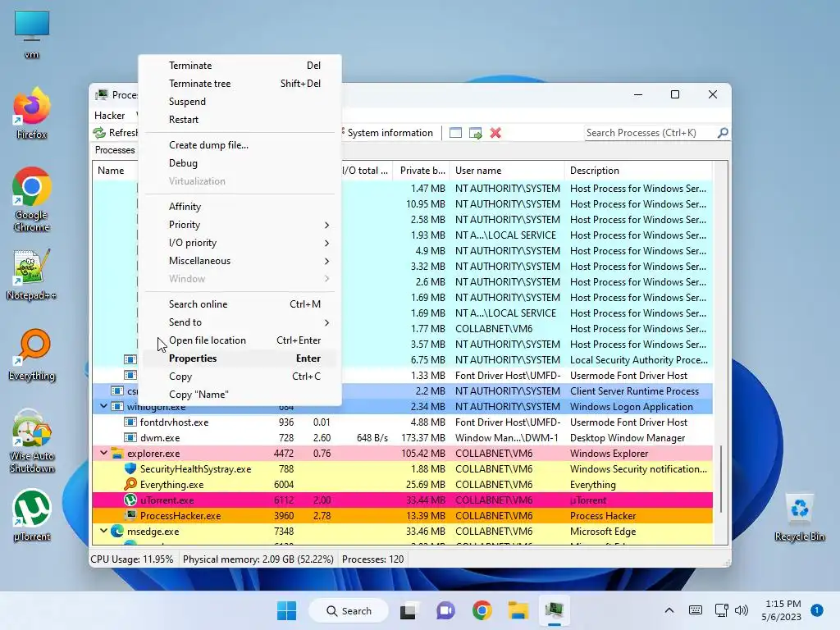Click the ProcessHacker.exe process icon
The image size is (840, 630).
point(130,515)
